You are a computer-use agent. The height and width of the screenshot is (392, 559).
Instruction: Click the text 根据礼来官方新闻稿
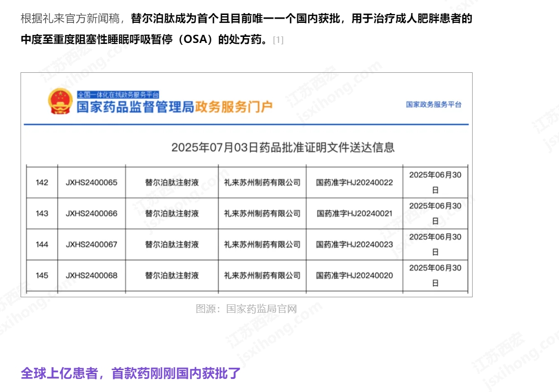(70, 18)
